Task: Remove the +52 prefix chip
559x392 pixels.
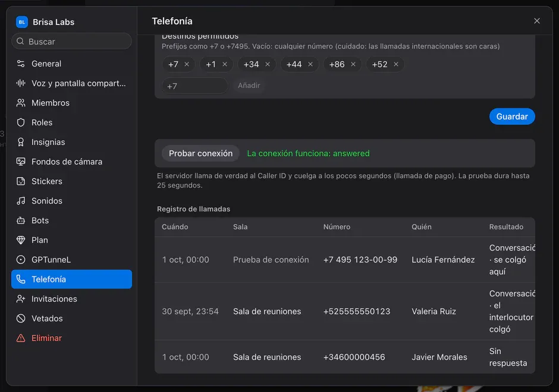Action: pos(395,64)
